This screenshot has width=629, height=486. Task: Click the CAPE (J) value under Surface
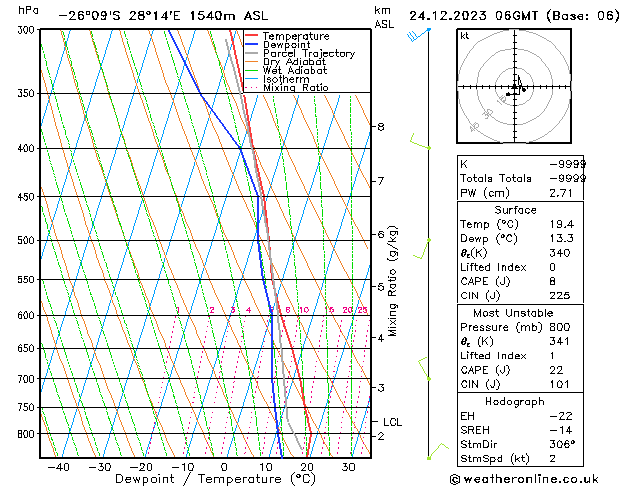click(x=552, y=281)
